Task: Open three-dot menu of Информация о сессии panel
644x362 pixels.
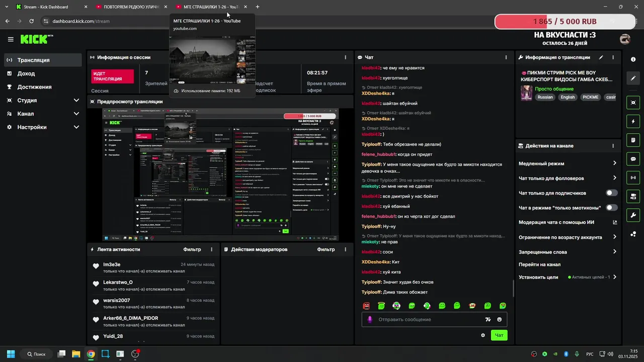Action: pos(345,57)
